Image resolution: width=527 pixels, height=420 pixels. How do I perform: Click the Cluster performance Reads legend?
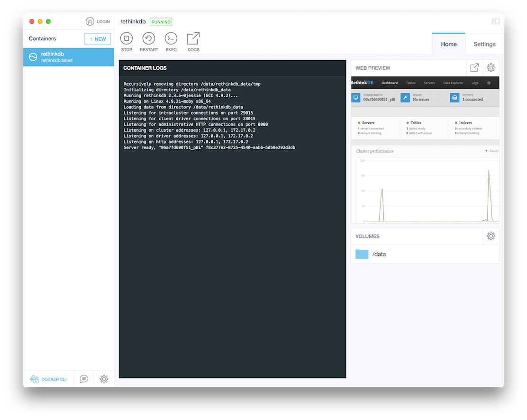(493, 151)
